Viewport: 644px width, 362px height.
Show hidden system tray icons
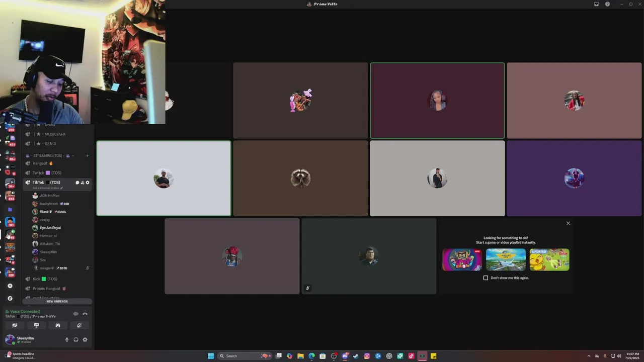589,356
